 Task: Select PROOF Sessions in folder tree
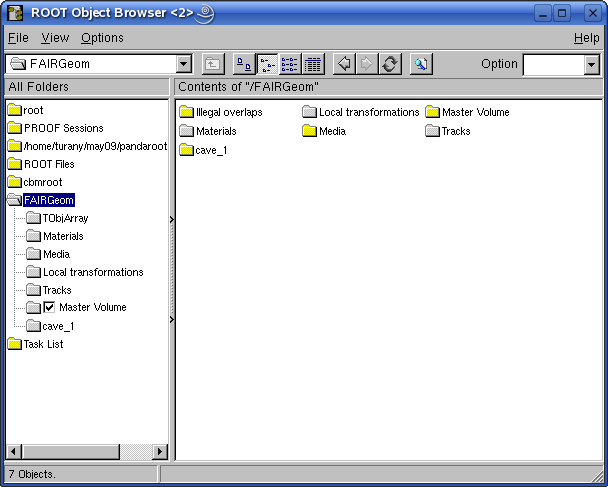[63, 128]
